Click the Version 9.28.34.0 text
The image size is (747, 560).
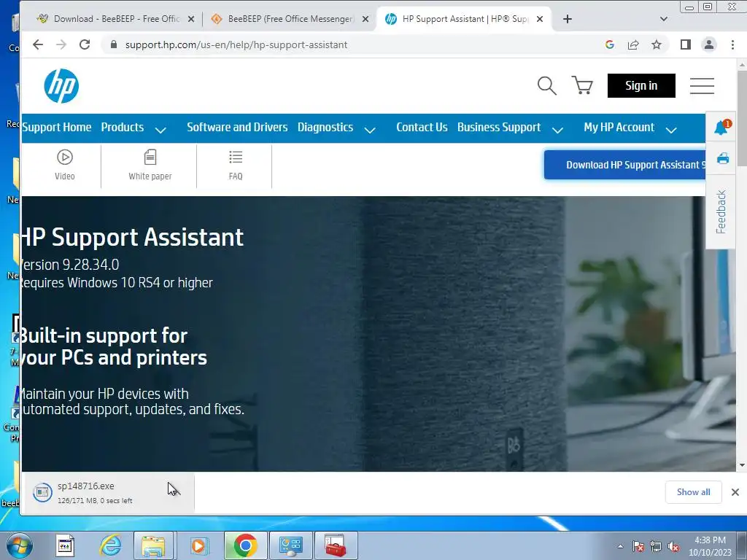(x=70, y=265)
